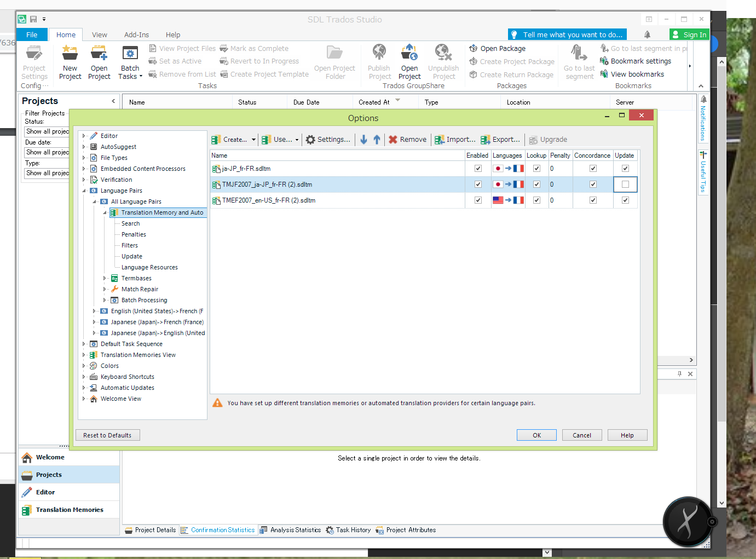
Task: Toggle Concordance for TMEF2007_en-US_fr-FR (2).sdltm
Action: coord(593,200)
